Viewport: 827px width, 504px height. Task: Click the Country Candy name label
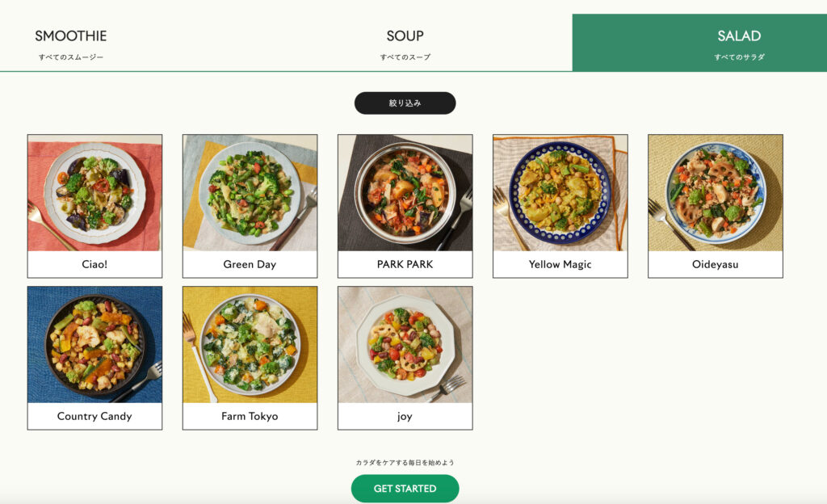pyautogui.click(x=94, y=416)
